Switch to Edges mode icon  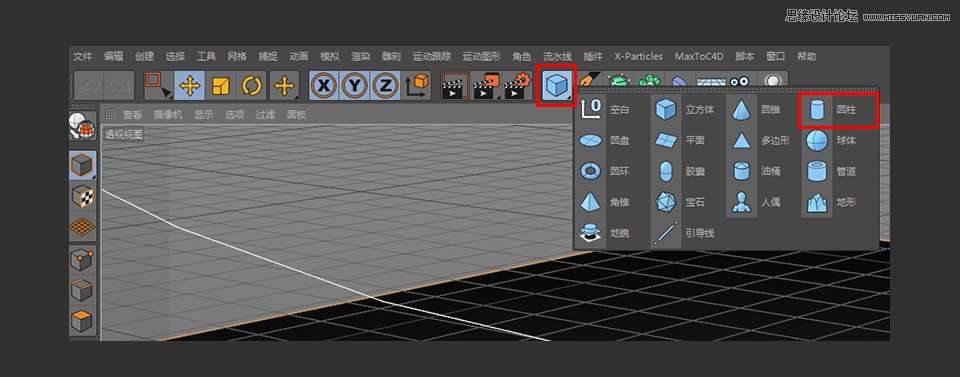[x=82, y=291]
